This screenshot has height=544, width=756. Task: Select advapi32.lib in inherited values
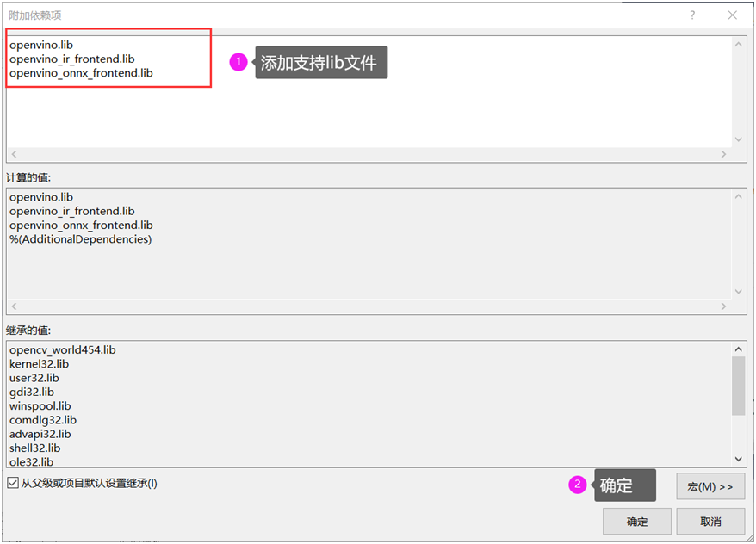coord(40,434)
